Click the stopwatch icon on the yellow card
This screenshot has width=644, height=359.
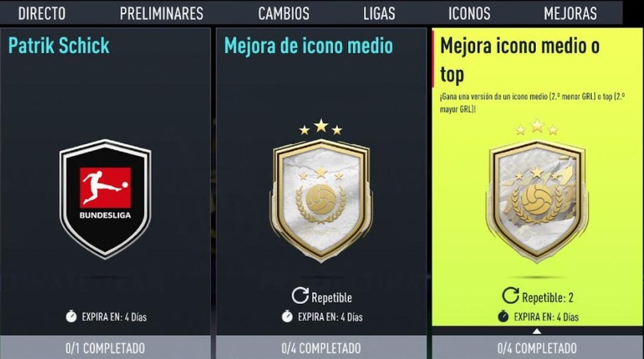point(503,316)
